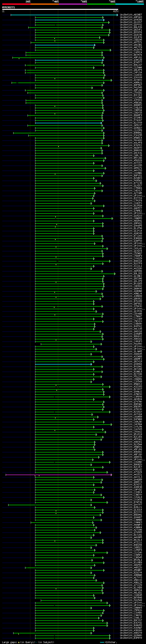This screenshot has height=644, width=146.
Task: Open hit UniRef100_A9FG63
Action: 131,17
